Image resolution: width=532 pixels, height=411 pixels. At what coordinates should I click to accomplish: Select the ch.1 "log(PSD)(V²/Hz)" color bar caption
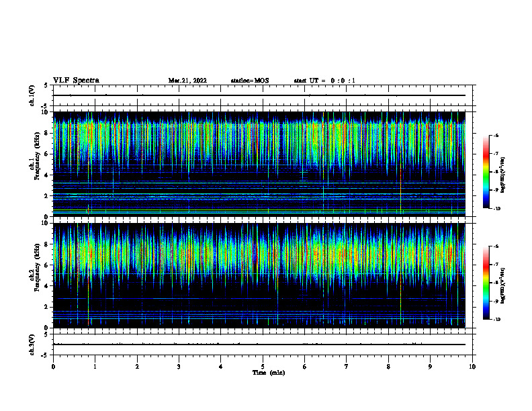[x=502, y=175]
